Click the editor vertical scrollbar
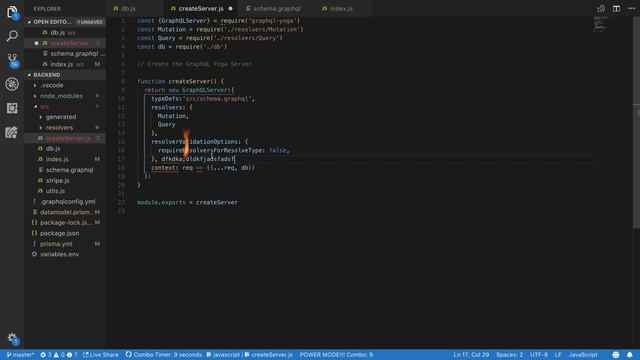 [x=636, y=122]
